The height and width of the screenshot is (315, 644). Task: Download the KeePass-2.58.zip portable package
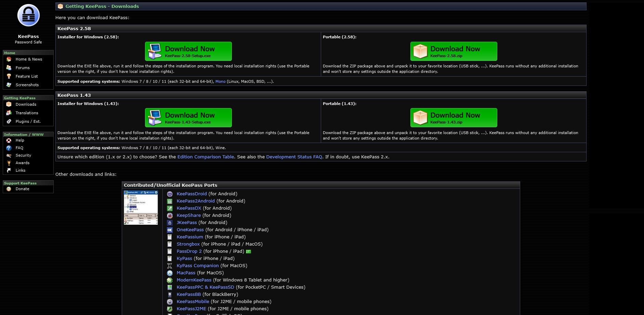tap(454, 51)
